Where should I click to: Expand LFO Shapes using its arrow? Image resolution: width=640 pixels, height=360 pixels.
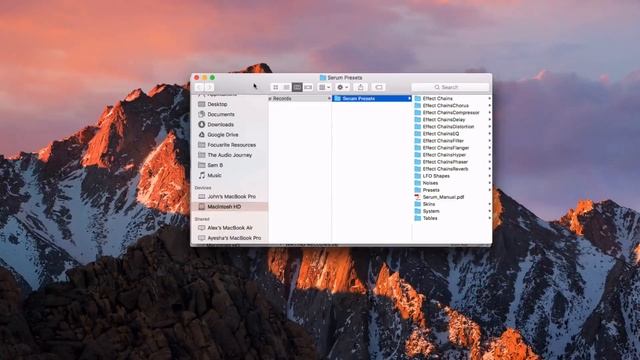[489, 176]
